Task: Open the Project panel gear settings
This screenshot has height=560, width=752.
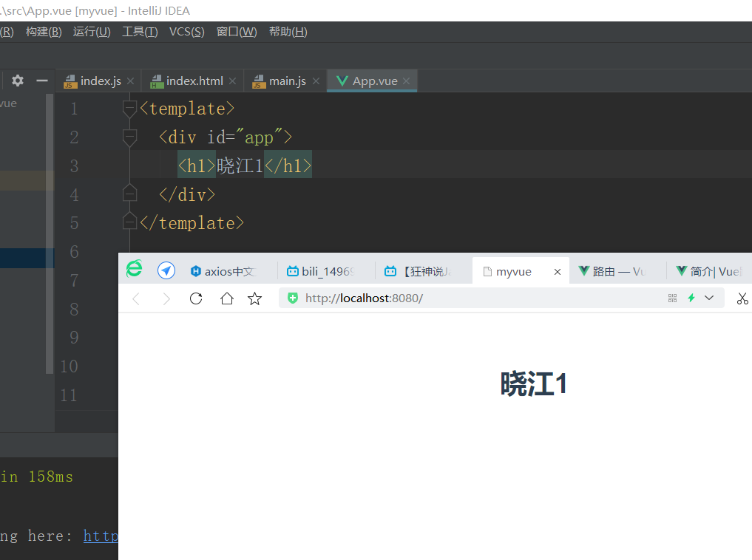Action: (x=18, y=81)
